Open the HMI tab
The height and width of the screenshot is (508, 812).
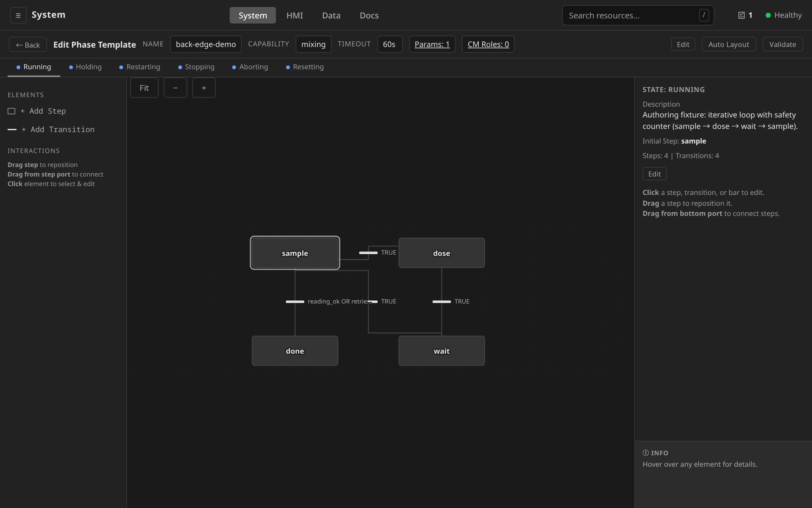pos(295,16)
